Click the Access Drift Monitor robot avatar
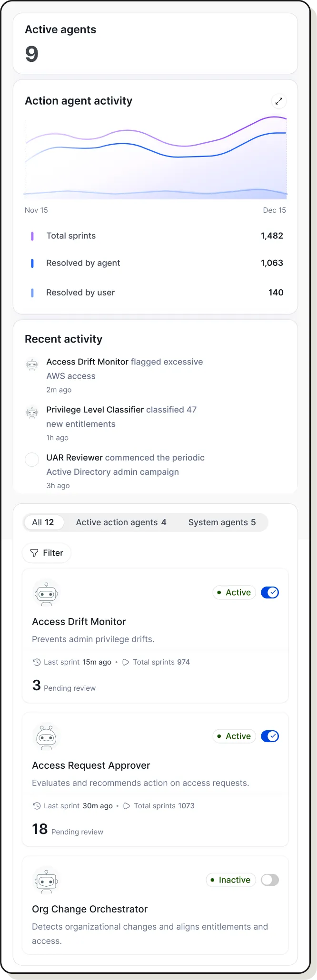 (46, 593)
